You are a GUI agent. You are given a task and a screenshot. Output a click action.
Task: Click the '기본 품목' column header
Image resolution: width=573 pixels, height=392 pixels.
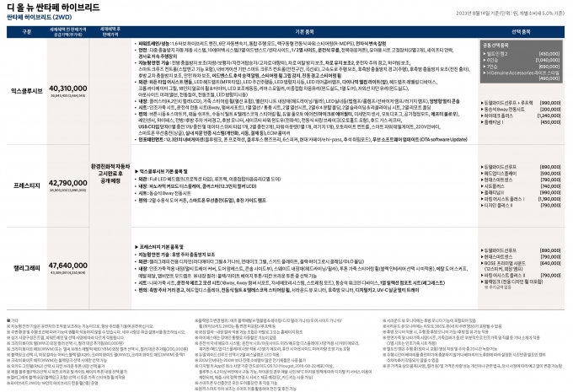[304, 32]
